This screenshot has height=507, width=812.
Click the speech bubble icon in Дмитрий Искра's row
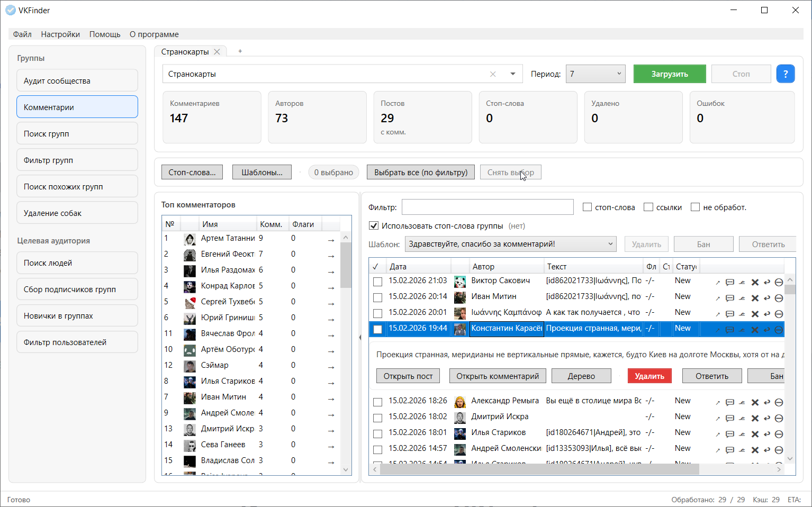[730, 418]
